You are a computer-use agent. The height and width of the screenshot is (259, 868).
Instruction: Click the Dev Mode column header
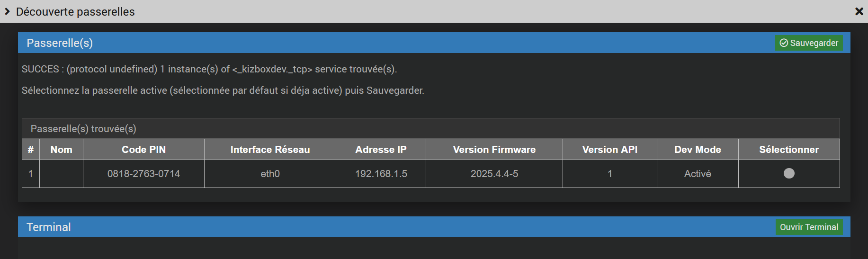point(698,150)
